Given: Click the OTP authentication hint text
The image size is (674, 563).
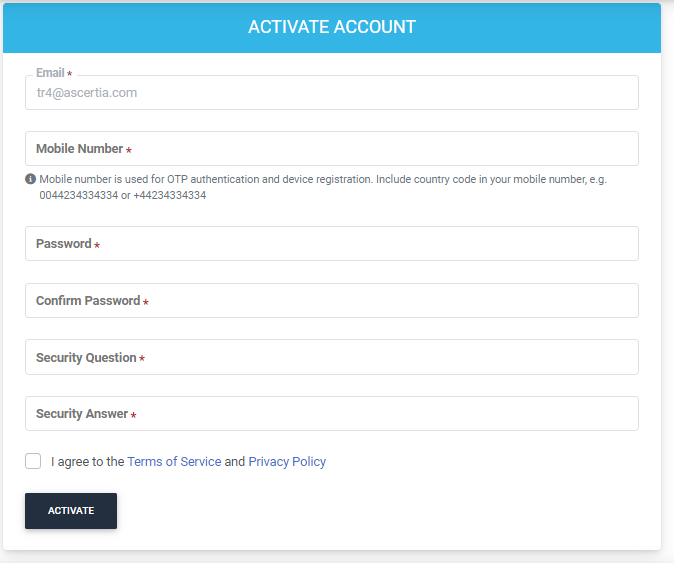Looking at the screenshot, I should [323, 187].
